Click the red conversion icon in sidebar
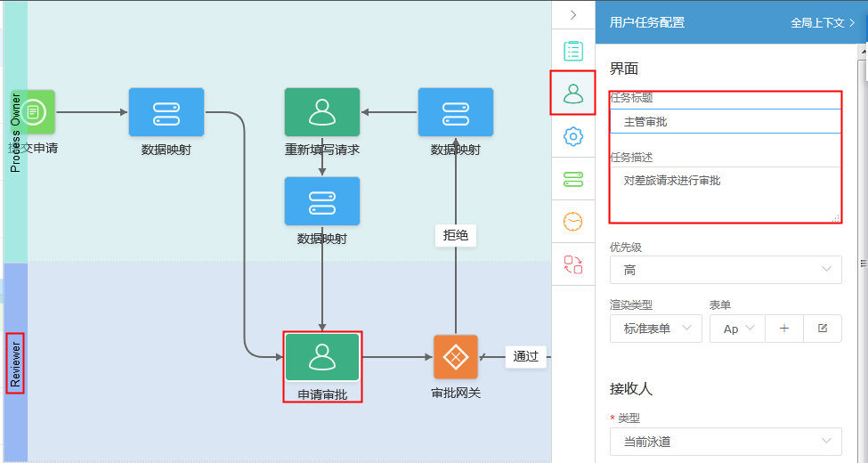Viewport: 868px width, 463px height. pyautogui.click(x=573, y=264)
